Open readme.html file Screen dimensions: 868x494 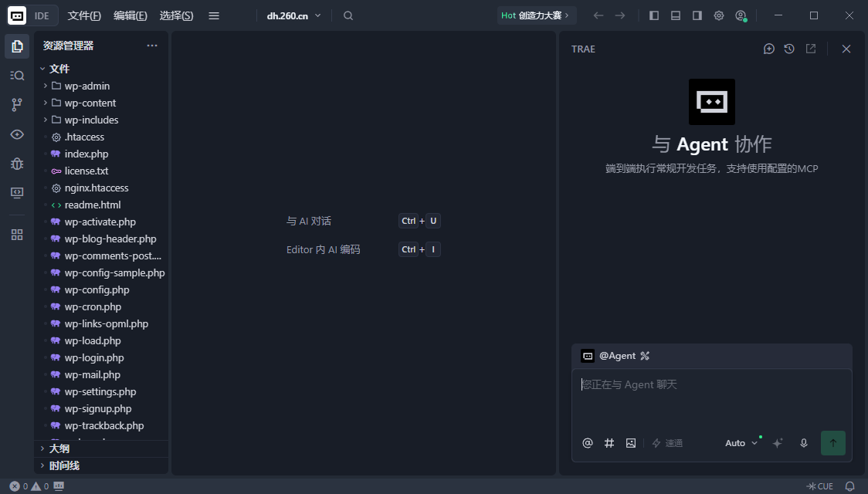coord(102,205)
